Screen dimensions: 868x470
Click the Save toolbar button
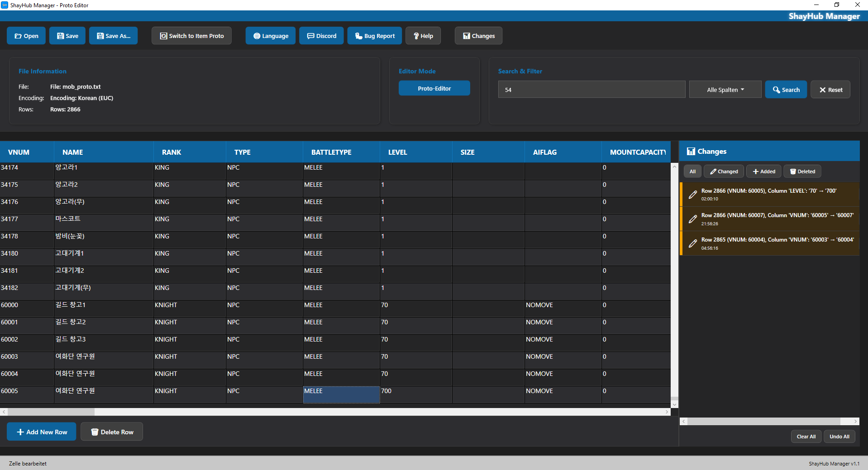[x=67, y=36]
